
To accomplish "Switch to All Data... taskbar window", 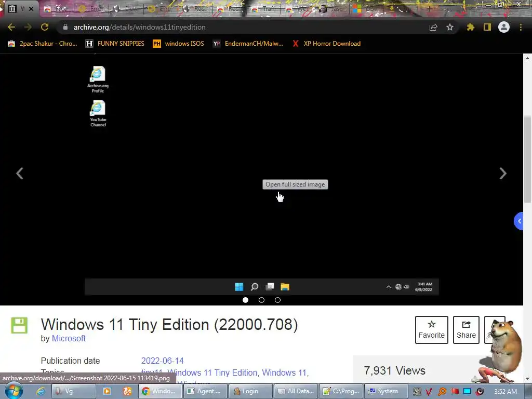I will coord(296,391).
